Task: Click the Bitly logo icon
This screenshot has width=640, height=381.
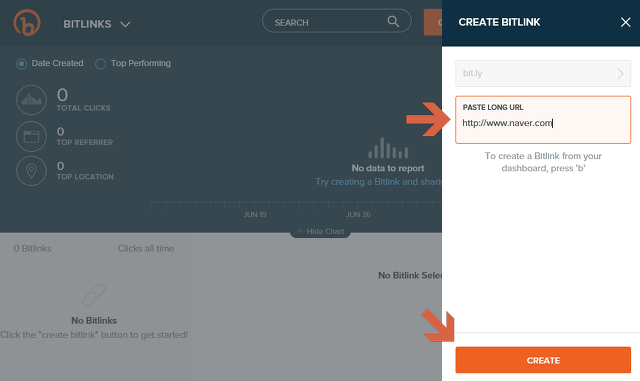Action: (27, 23)
